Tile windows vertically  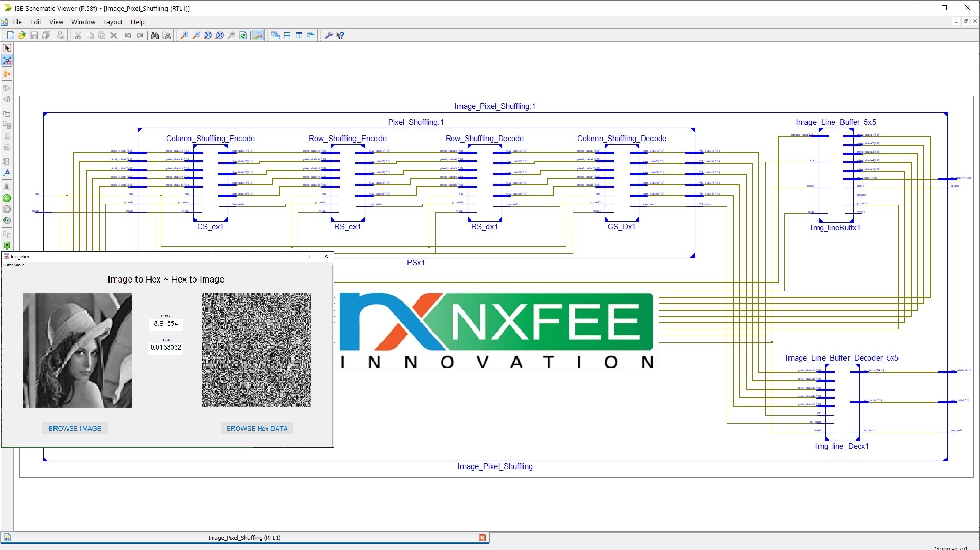click(x=299, y=35)
